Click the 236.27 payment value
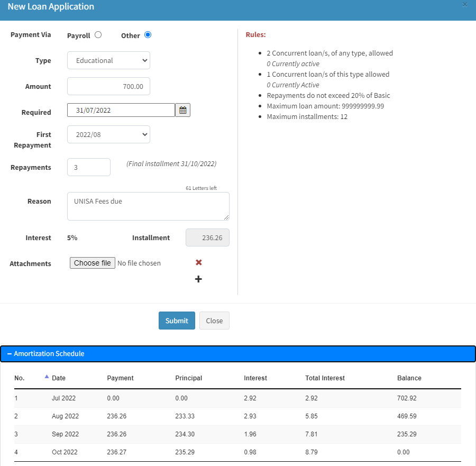Image resolution: width=476 pixels, height=466 pixels. (x=116, y=452)
